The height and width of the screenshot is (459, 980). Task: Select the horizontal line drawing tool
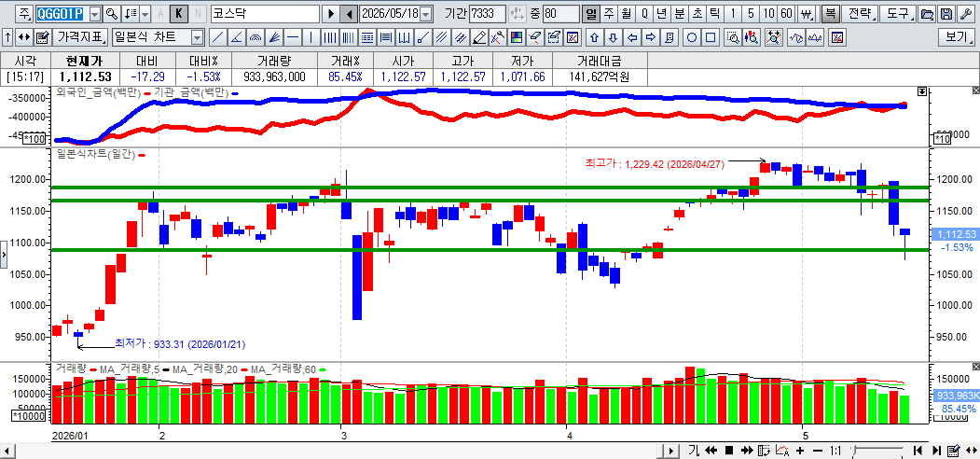pos(293,38)
